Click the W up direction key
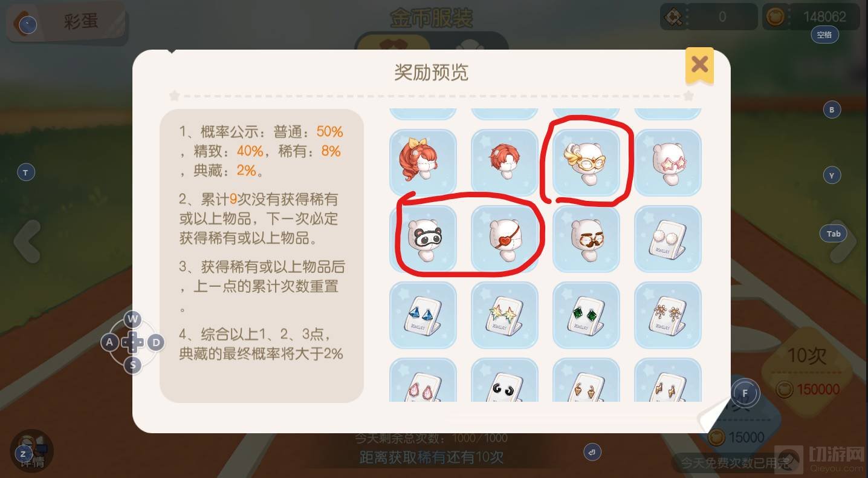Image resolution: width=868 pixels, height=478 pixels. pyautogui.click(x=133, y=319)
